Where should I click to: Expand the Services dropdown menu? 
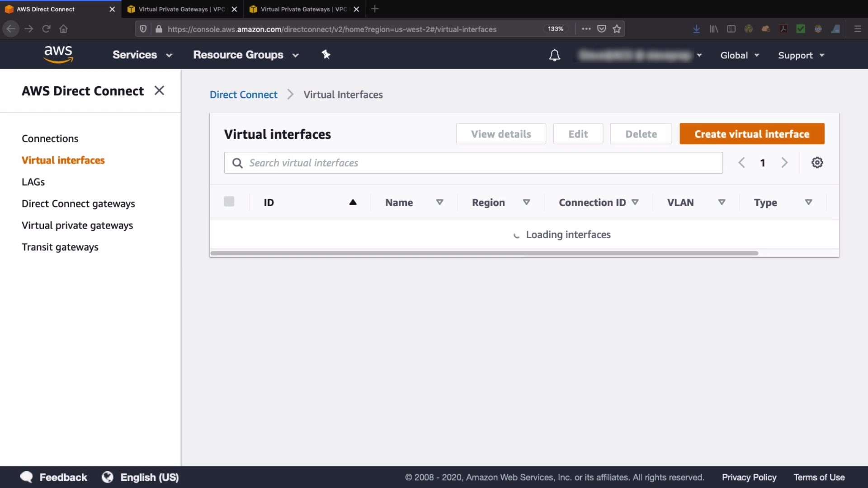142,55
